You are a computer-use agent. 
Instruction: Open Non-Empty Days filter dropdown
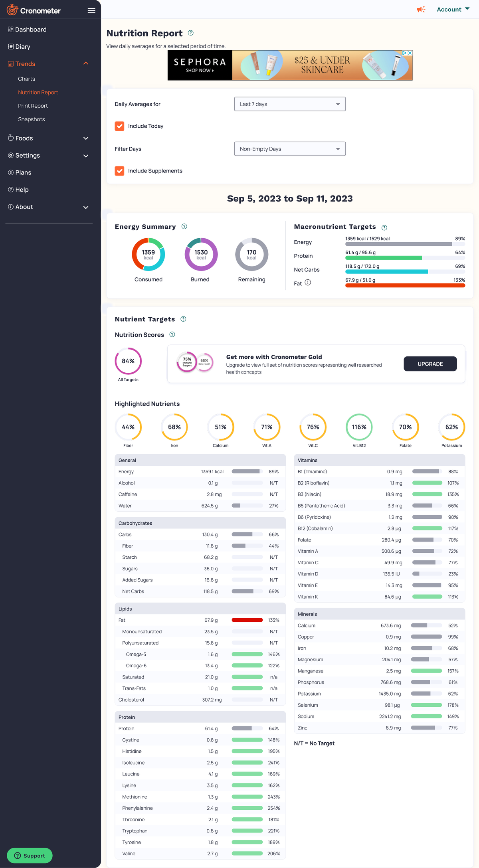tap(290, 149)
